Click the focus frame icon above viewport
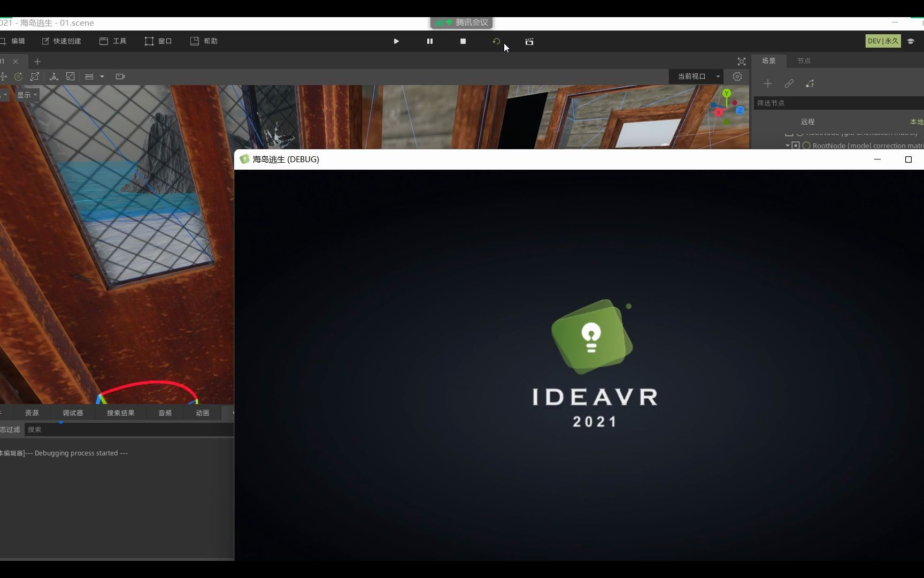924x578 pixels. (x=742, y=62)
